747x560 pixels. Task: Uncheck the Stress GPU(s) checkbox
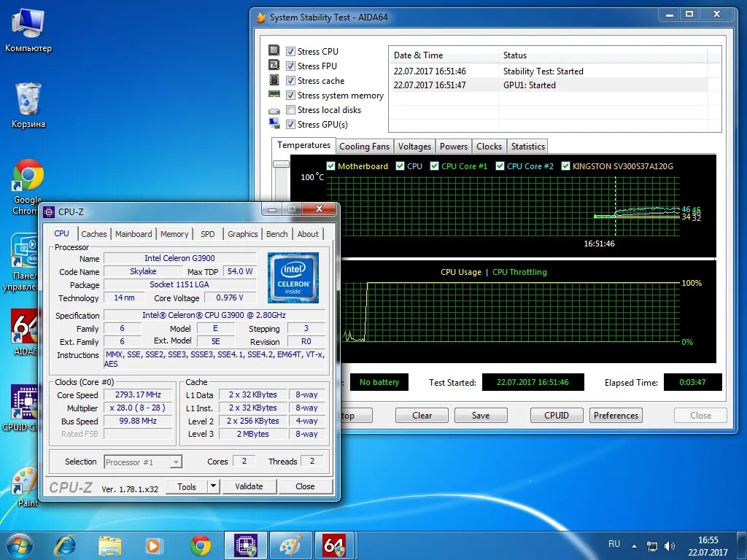pyautogui.click(x=290, y=125)
